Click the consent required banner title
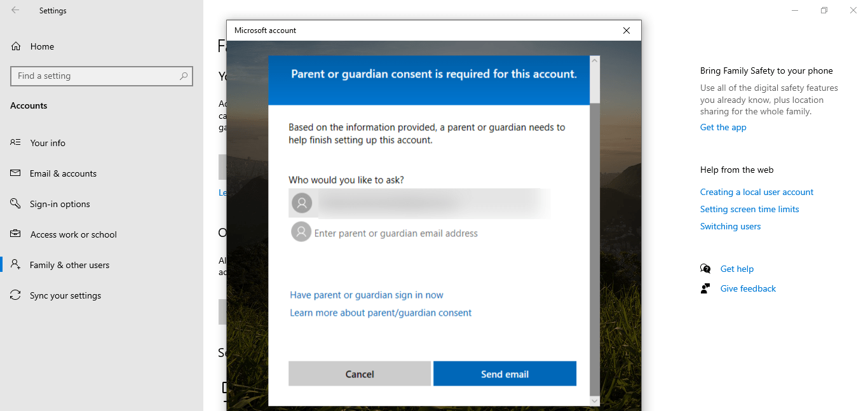868x411 pixels. [434, 74]
